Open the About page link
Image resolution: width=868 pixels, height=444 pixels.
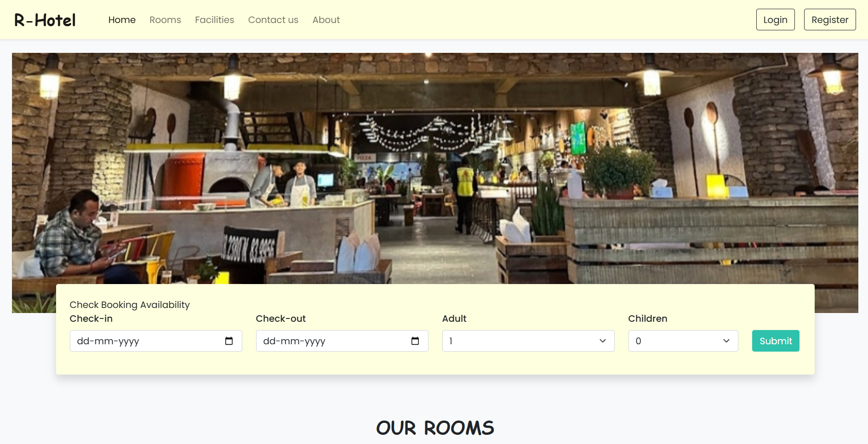[326, 20]
